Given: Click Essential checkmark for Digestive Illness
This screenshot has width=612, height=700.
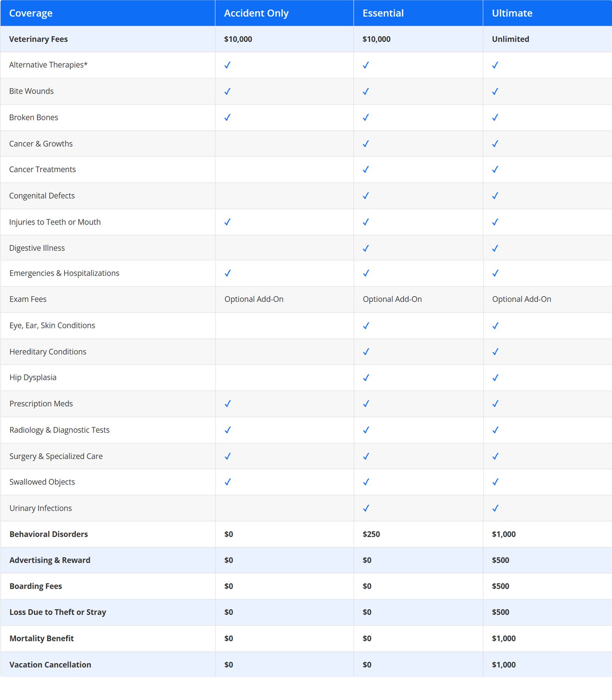Looking at the screenshot, I should click(366, 248).
